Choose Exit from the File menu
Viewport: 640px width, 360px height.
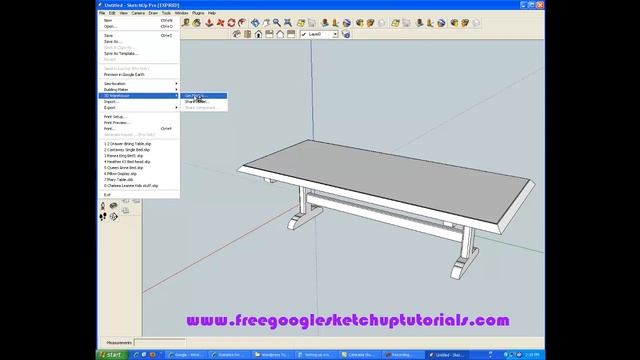point(139,195)
